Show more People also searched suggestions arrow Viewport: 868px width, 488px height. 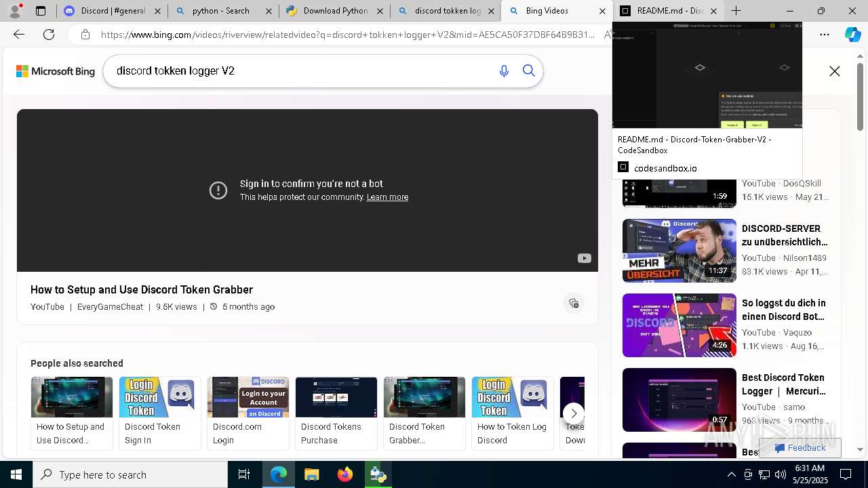(x=574, y=413)
